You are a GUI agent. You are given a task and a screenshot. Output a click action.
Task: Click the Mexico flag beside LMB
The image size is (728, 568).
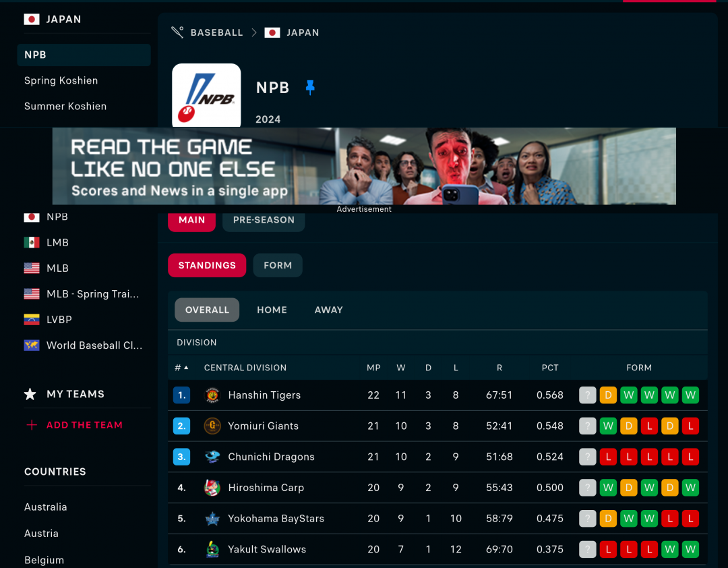(32, 242)
